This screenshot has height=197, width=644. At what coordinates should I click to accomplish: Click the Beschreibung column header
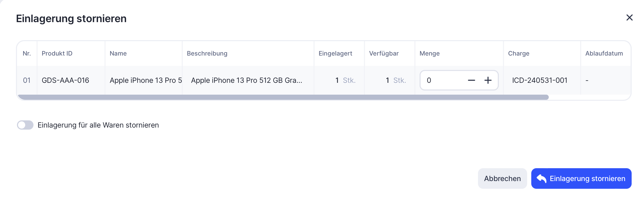pyautogui.click(x=207, y=53)
